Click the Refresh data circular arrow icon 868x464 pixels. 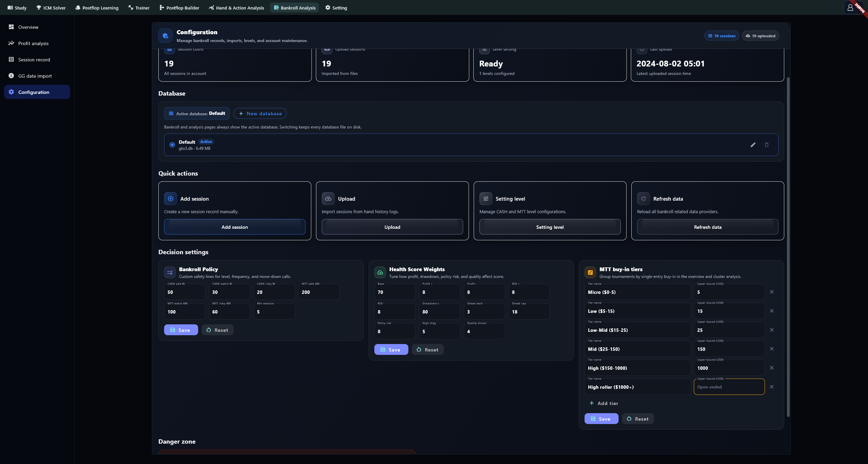click(643, 199)
